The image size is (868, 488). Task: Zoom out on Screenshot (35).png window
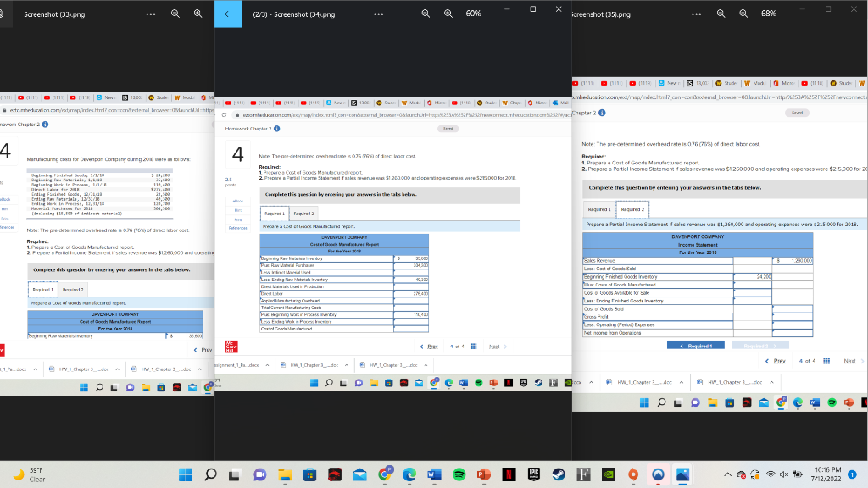(x=721, y=14)
